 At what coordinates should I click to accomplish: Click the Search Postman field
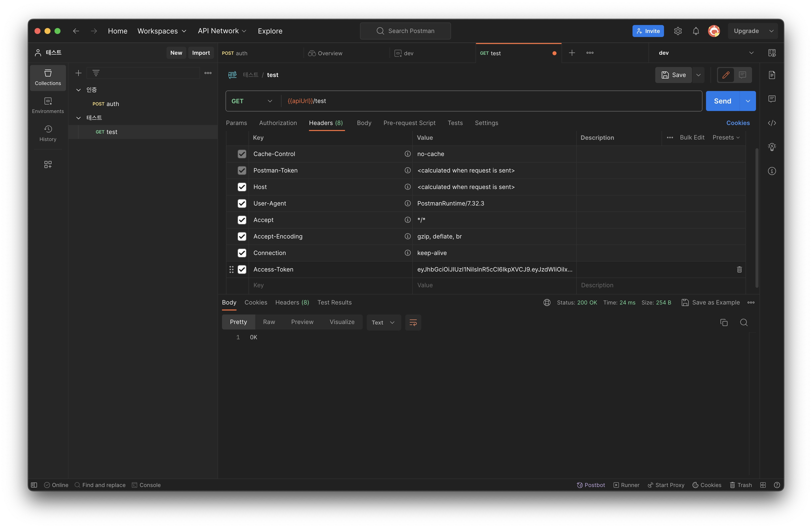[405, 31]
